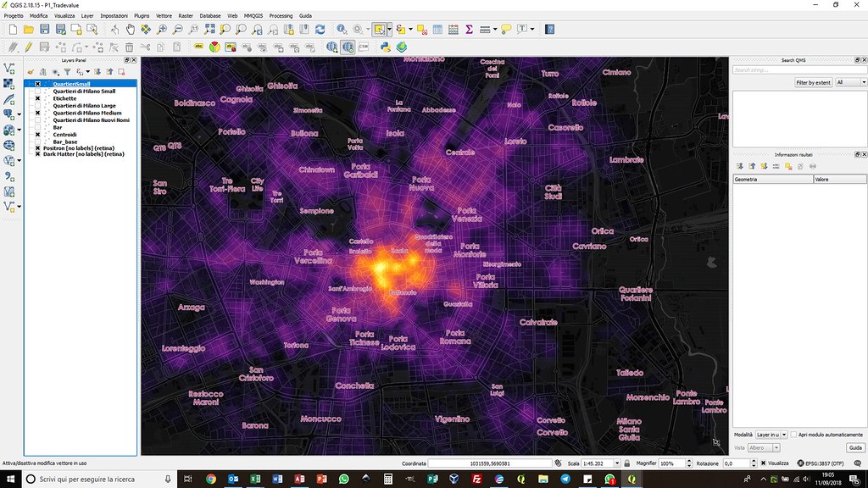Hide Quartieri di Milano Medium layer
The height and width of the screenshot is (488, 868).
coord(37,113)
